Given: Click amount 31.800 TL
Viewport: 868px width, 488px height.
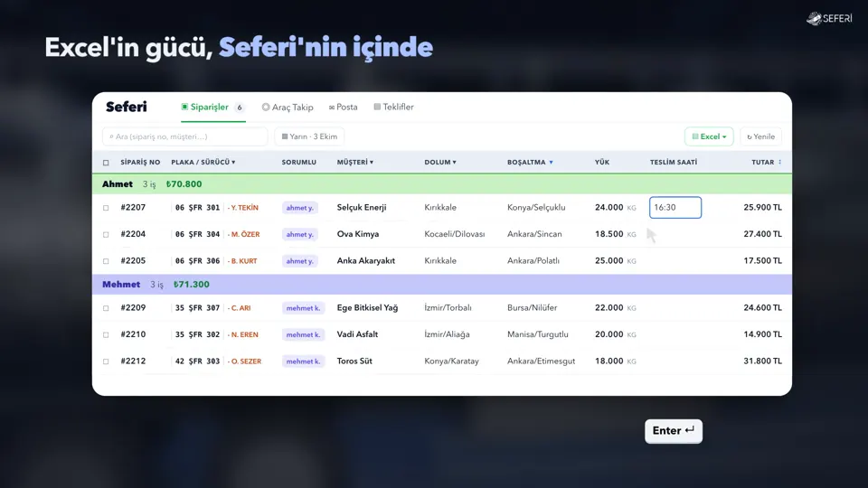Looking at the screenshot, I should coord(762,361).
